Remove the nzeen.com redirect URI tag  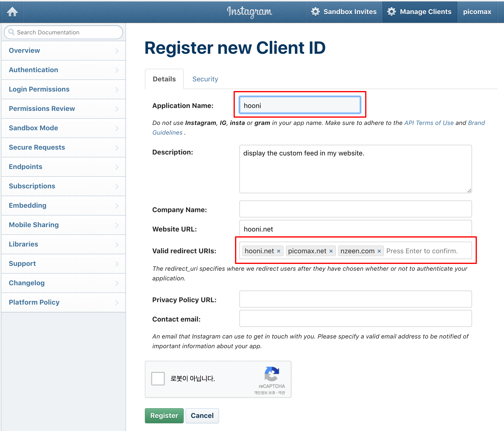(x=379, y=251)
